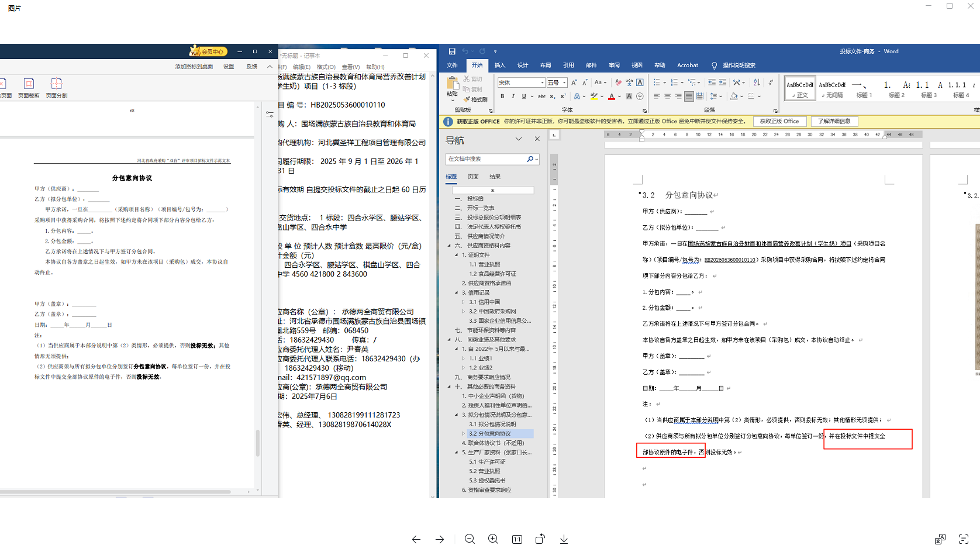Open 设置 in the PDF tool window
980x552 pixels.
229,67
